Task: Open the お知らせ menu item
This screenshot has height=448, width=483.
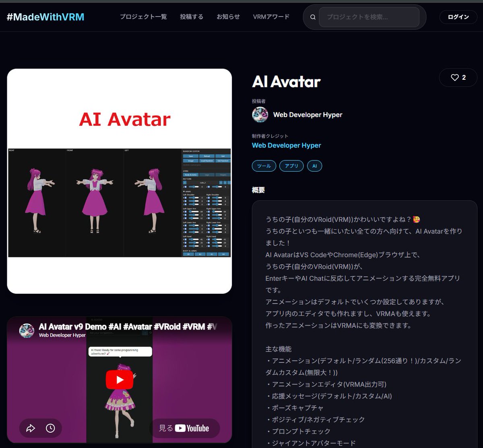Action: point(228,17)
